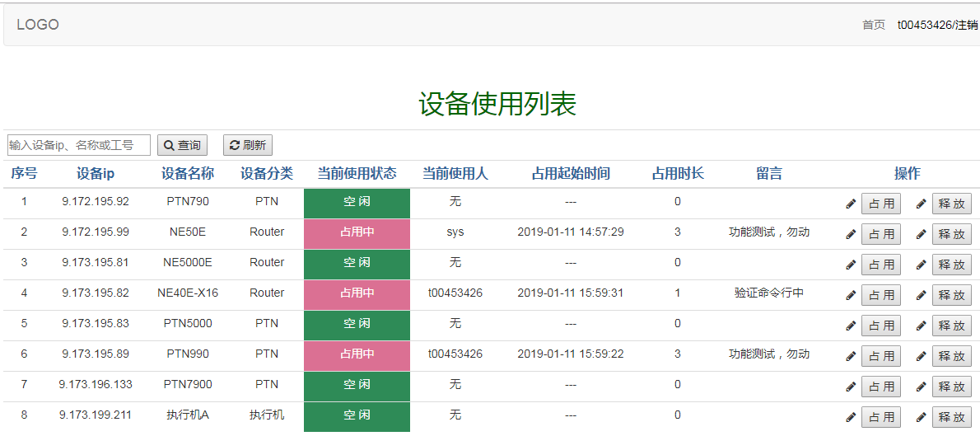Screen dimensions: 980x436
Task: Click the 序号 column header
Action: click(x=24, y=173)
